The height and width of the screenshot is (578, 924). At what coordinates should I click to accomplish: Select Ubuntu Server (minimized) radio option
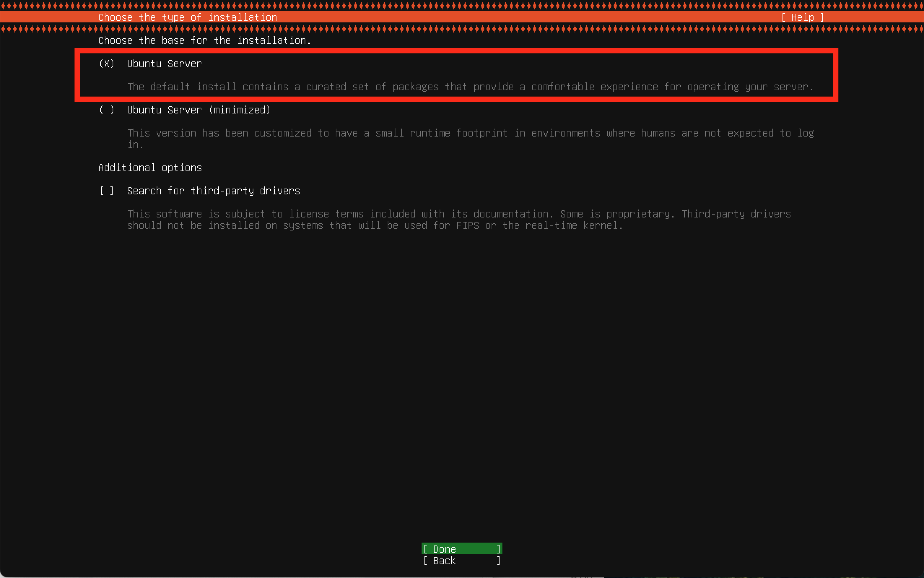pyautogui.click(x=106, y=110)
